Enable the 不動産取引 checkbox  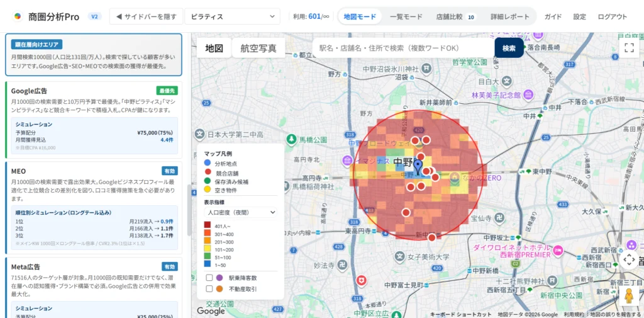(x=209, y=289)
